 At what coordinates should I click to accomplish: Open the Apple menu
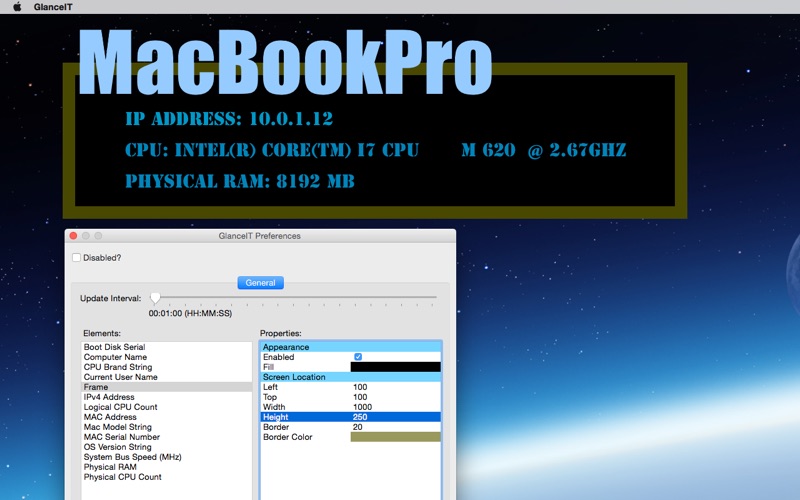pyautogui.click(x=17, y=7)
